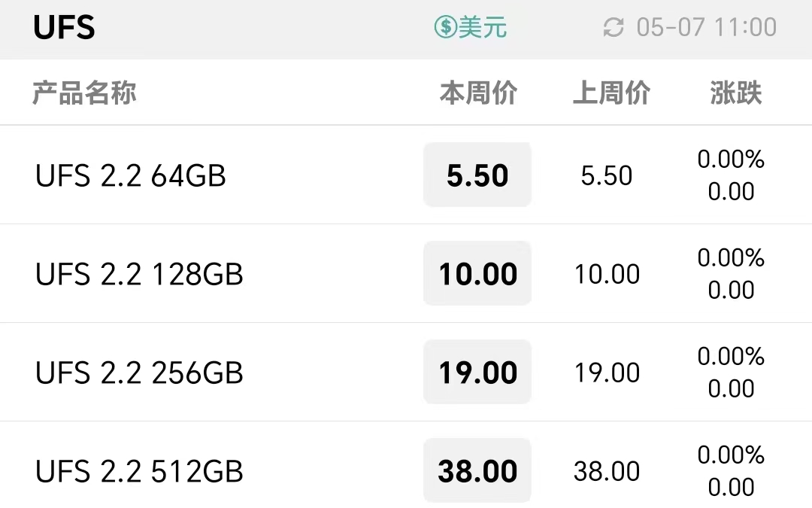Viewport: 812px width, 508px height.
Task: Click the 涨跌 column header
Action: click(x=735, y=93)
